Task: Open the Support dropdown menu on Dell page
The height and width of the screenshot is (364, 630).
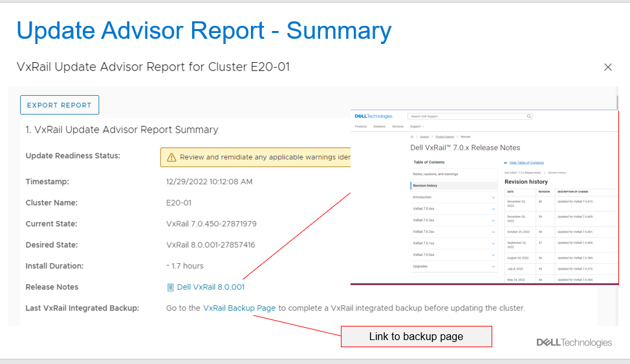Action: click(x=417, y=127)
